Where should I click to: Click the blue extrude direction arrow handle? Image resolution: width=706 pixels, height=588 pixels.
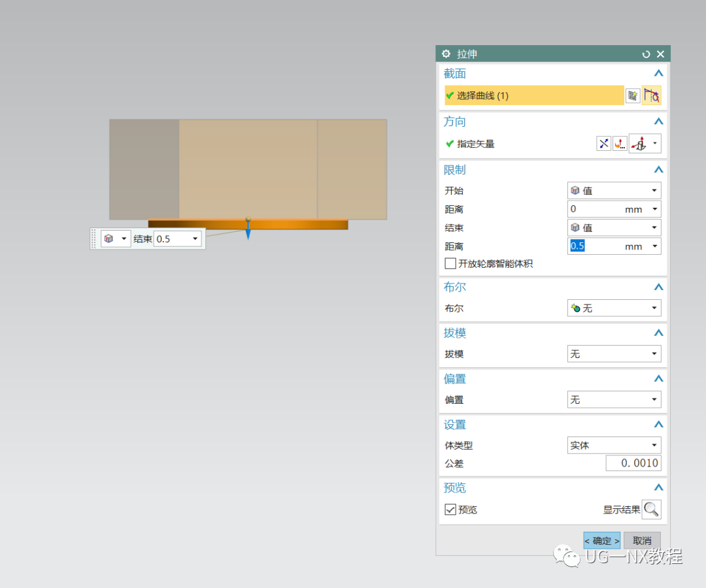pyautogui.click(x=248, y=233)
